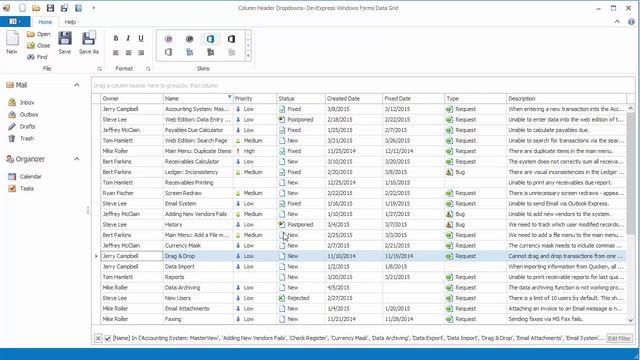The width and height of the screenshot is (640, 360).
Task: Switch to the Help ribbon tab
Action: click(70, 22)
